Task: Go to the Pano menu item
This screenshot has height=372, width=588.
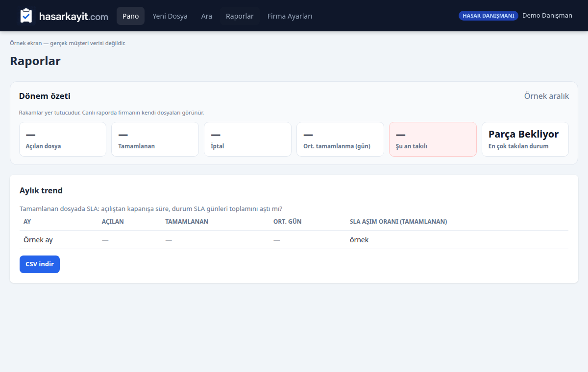Action: (x=130, y=16)
